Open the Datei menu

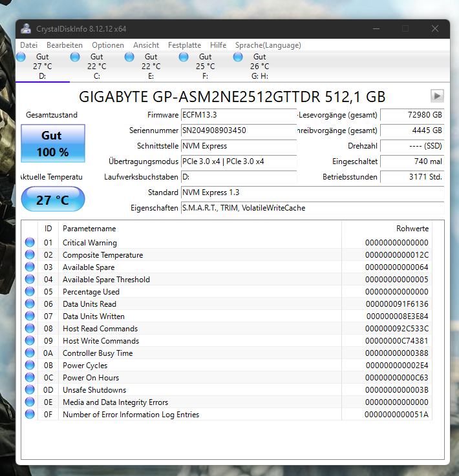point(29,45)
